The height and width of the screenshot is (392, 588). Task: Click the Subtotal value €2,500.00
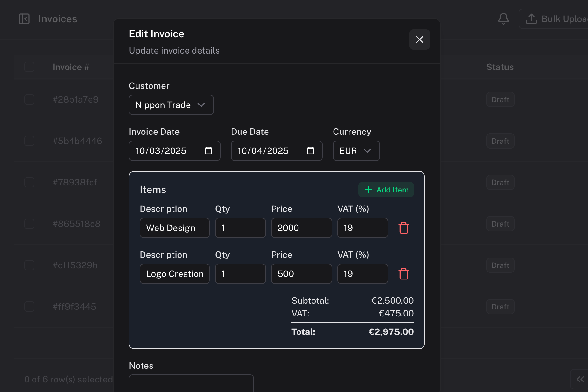coord(392,301)
